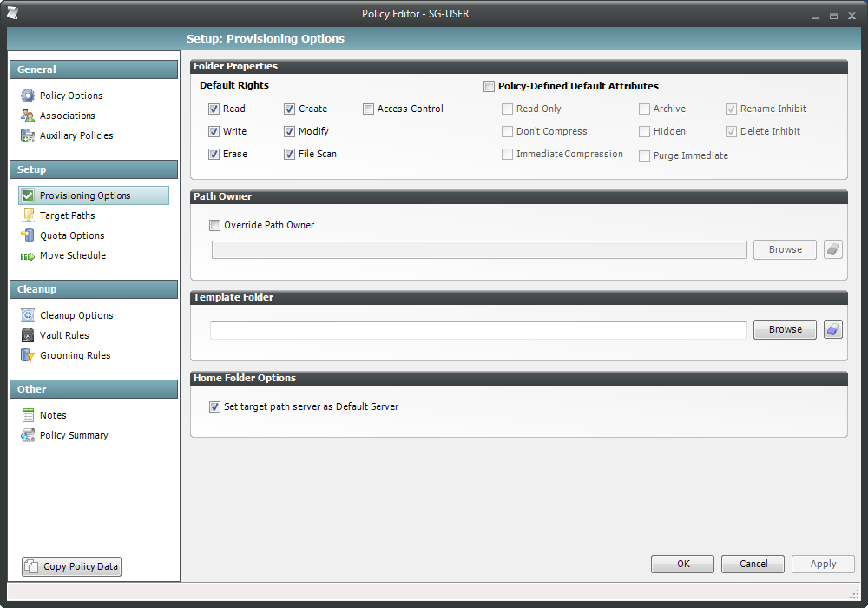Toggle the Don't Compress checkbox
The image size is (868, 608).
[x=507, y=132]
